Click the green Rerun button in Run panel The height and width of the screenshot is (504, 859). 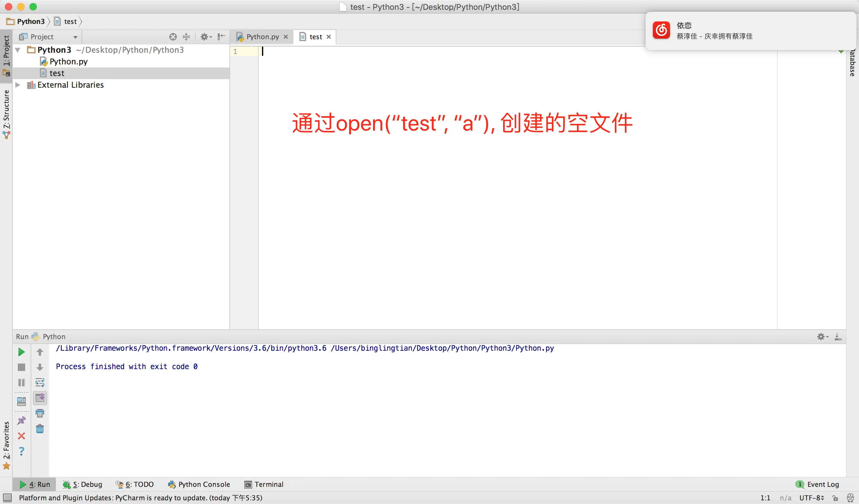21,352
